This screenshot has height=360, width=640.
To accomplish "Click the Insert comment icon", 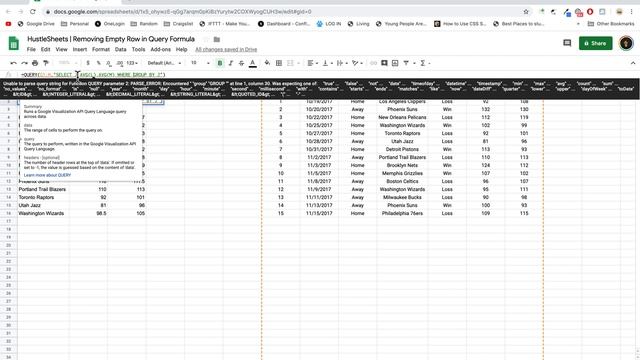I will (384, 63).
